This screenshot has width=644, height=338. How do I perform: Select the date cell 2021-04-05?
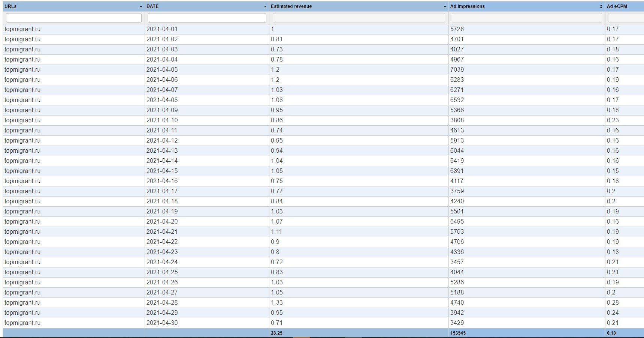tap(162, 70)
